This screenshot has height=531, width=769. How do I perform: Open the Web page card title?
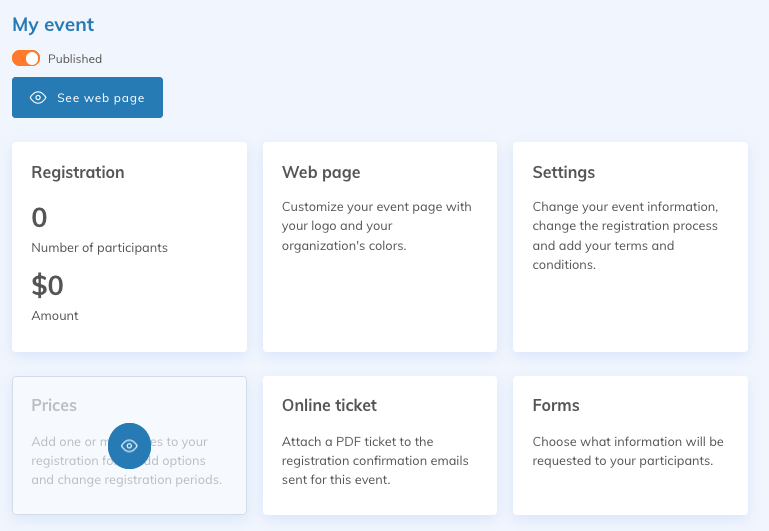(x=321, y=172)
